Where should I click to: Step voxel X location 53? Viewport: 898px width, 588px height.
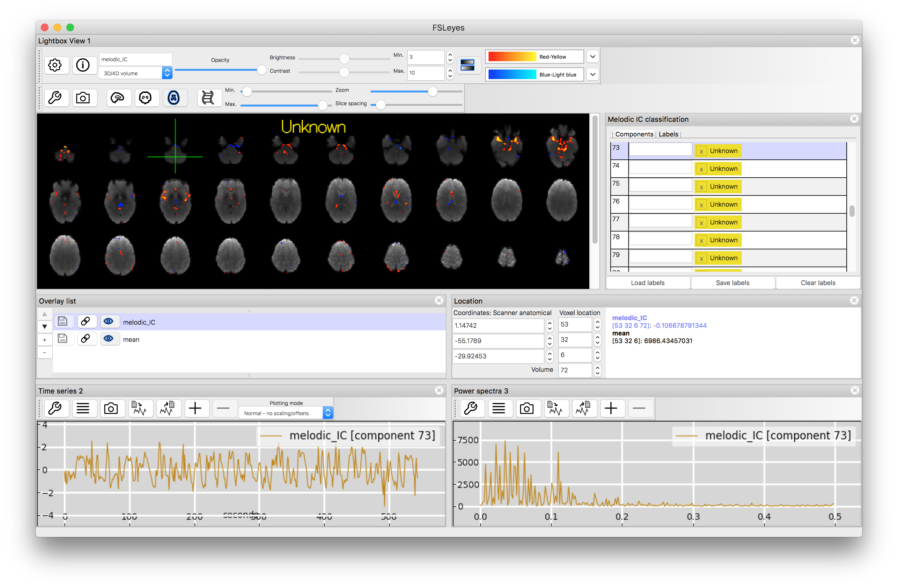click(597, 325)
